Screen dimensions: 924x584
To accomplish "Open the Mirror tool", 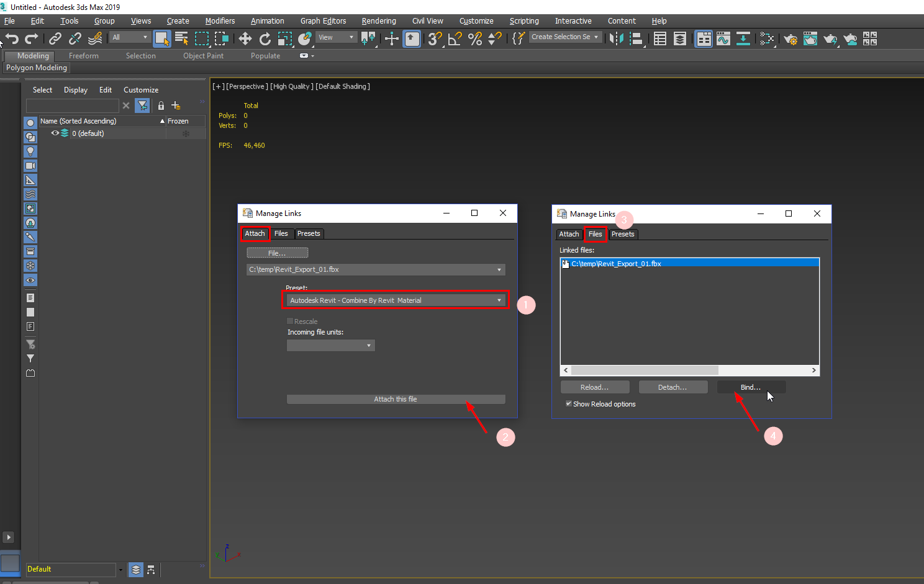I will click(615, 39).
